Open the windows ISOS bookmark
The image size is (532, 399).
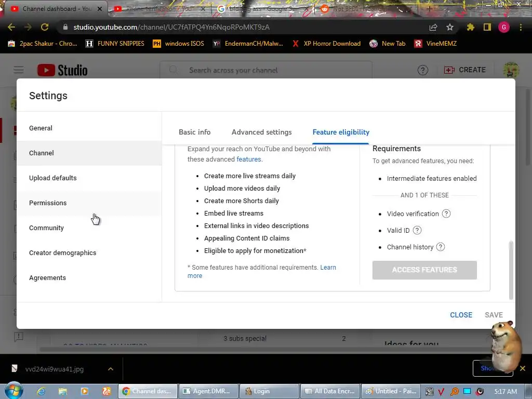(179, 44)
